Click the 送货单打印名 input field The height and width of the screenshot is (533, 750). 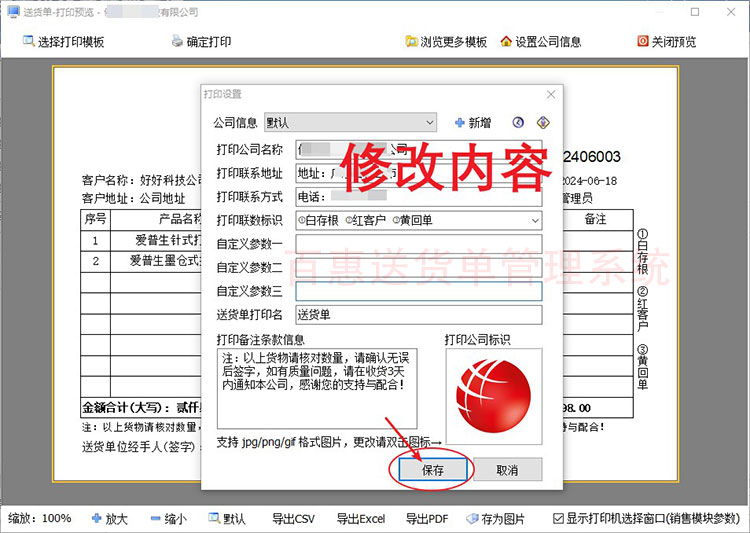(x=419, y=314)
